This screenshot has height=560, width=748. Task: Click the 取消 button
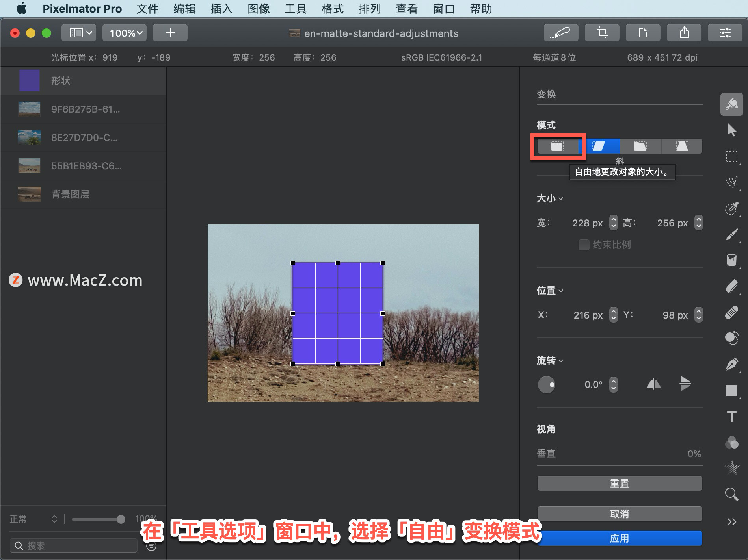tap(620, 514)
